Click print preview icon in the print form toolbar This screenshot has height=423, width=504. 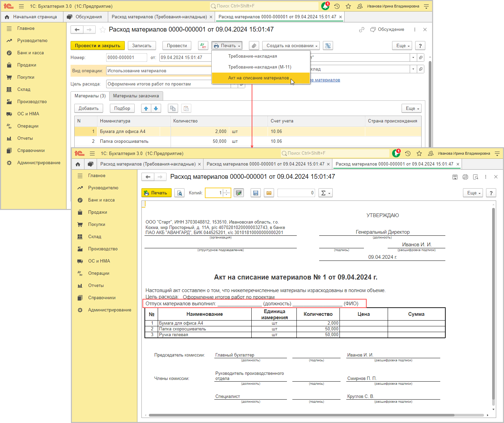[x=179, y=193]
